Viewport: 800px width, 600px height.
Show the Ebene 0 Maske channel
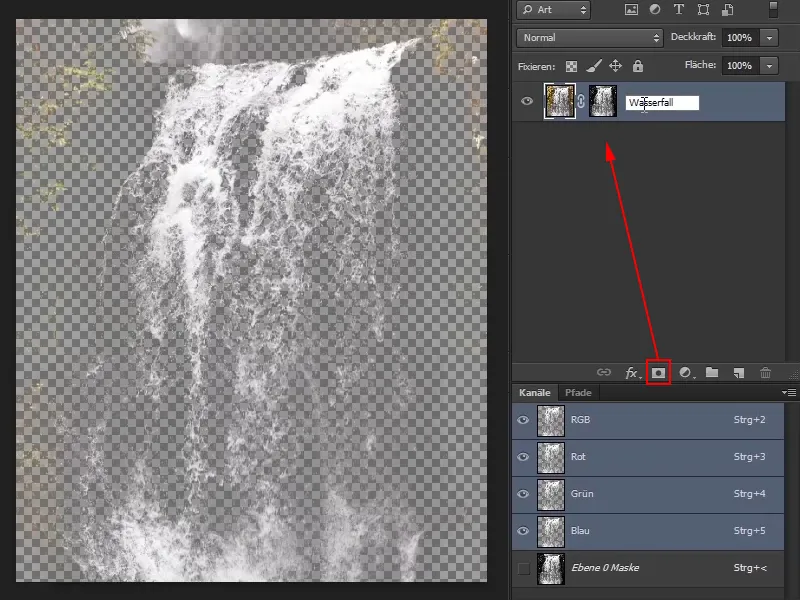click(x=523, y=568)
